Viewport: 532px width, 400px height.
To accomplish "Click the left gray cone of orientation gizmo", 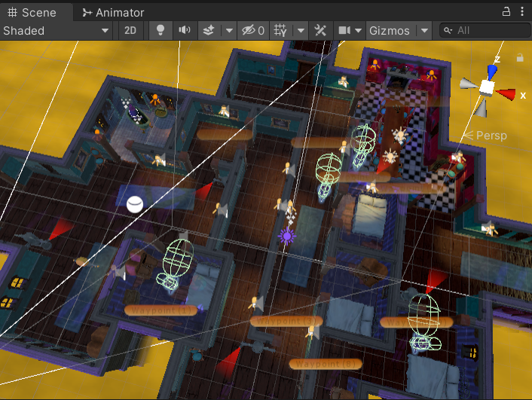I will (469, 84).
